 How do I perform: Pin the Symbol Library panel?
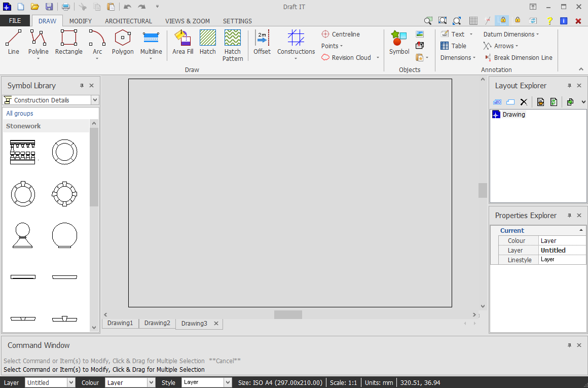(82, 86)
